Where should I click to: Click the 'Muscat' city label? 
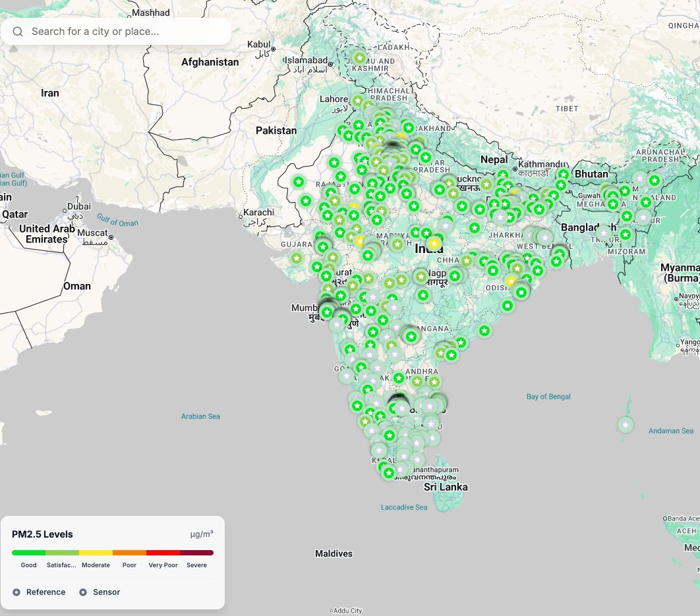pos(92,233)
